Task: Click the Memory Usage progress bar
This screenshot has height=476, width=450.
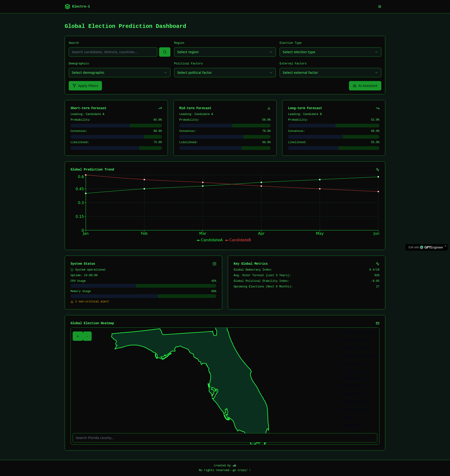Action: pos(143,296)
